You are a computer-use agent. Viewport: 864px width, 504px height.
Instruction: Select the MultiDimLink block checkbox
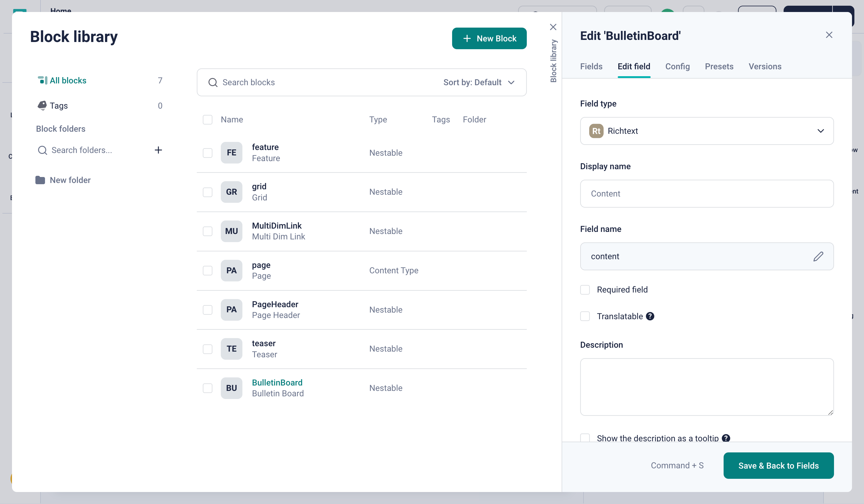207,231
